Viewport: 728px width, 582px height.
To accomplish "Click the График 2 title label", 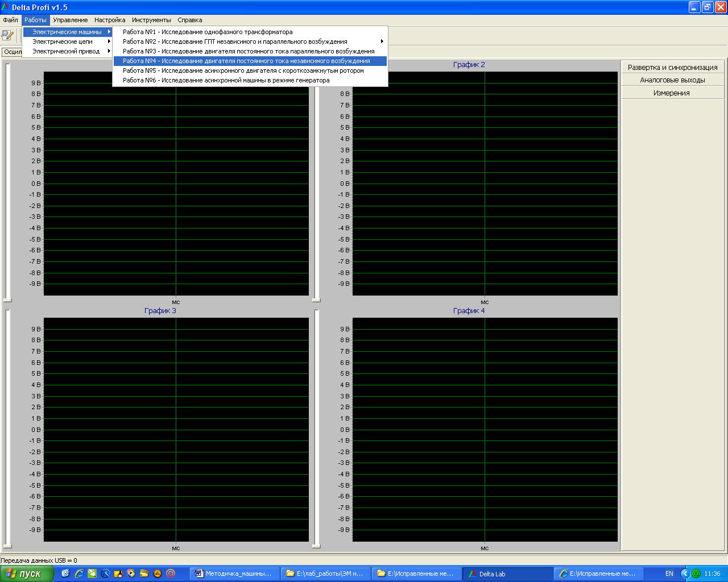I will pyautogui.click(x=469, y=65).
